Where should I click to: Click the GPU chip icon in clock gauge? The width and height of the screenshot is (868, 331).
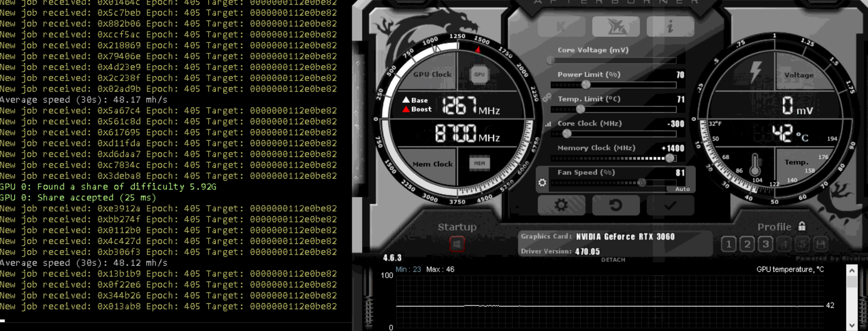(x=479, y=74)
